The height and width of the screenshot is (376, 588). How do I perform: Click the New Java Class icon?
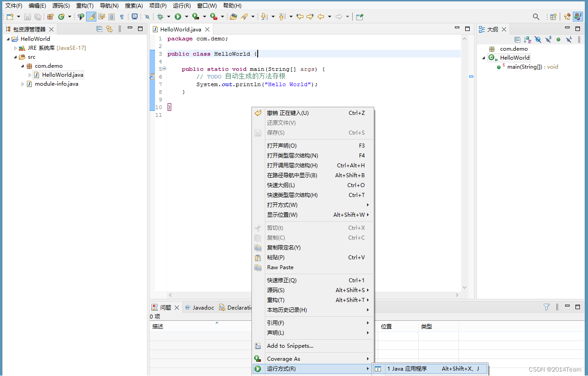[61, 17]
